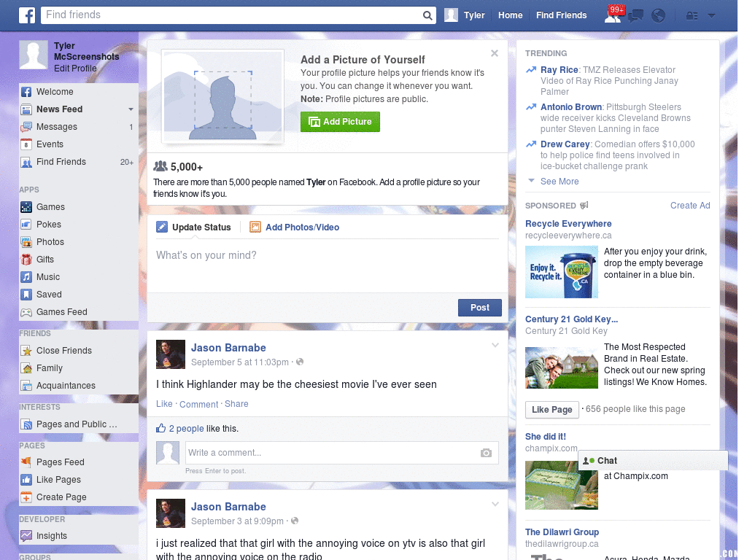Open Find Friends in the top bar
This screenshot has height=560, width=747.
click(561, 15)
